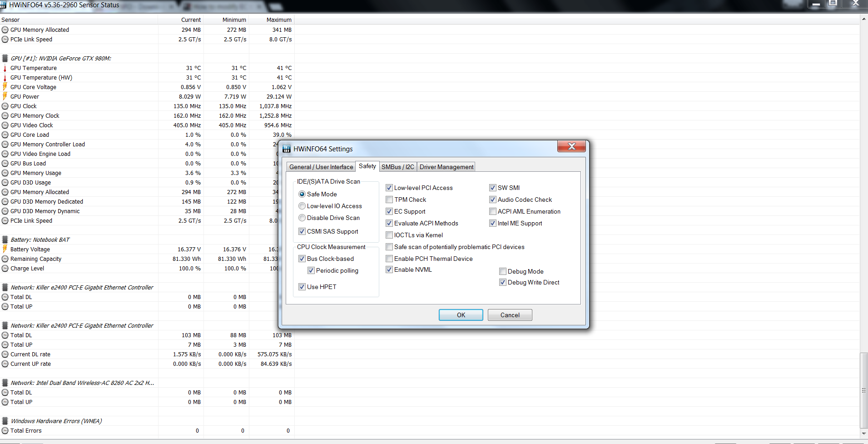Viewport: 868px width, 444px height.
Task: Click the GPU Core Load sensor icon
Action: (5, 135)
